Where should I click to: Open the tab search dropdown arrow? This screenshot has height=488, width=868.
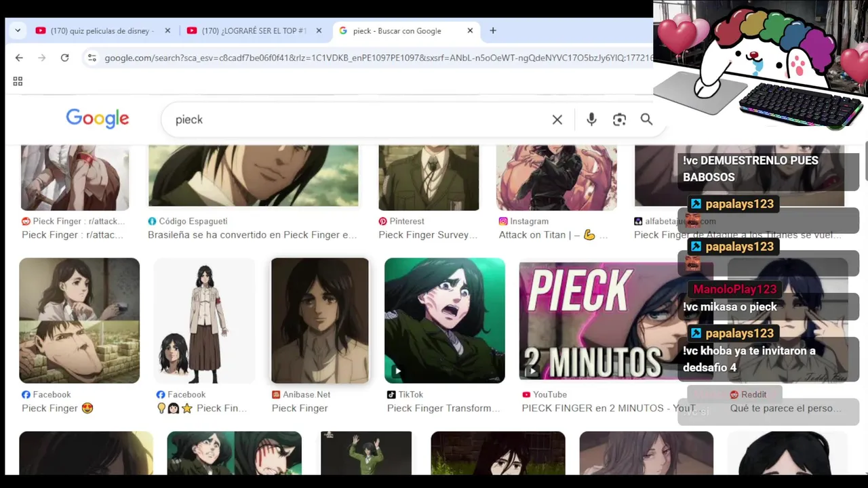pyautogui.click(x=18, y=30)
